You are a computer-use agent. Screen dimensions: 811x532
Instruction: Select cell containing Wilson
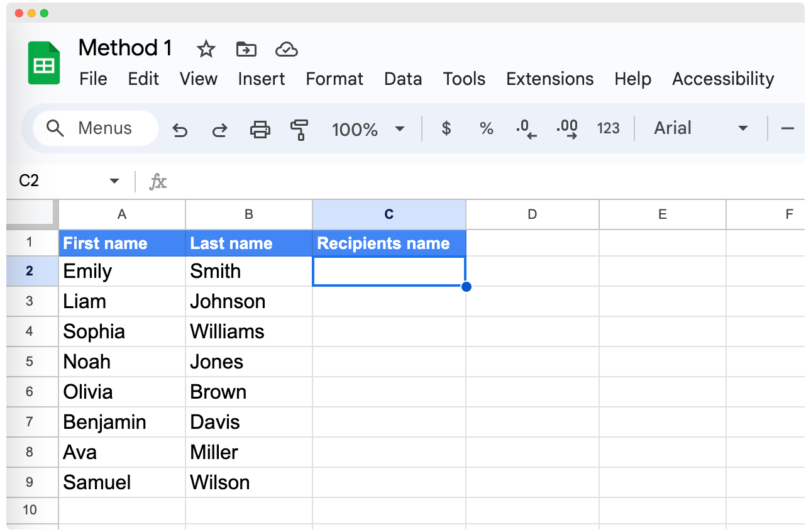[249, 482]
